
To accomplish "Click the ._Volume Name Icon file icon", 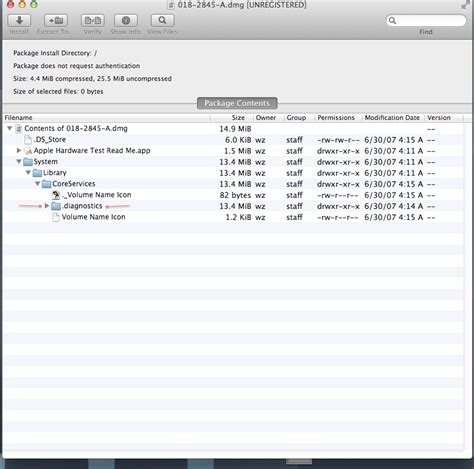I will [56, 195].
